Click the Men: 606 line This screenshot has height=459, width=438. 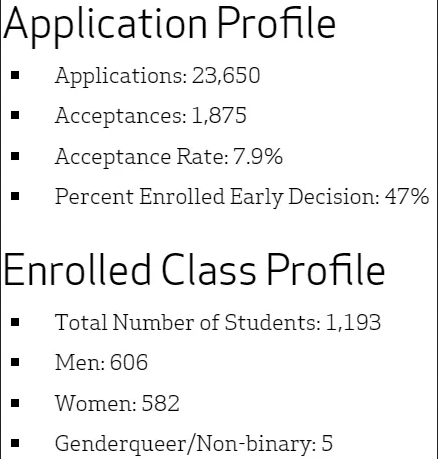[x=101, y=363]
